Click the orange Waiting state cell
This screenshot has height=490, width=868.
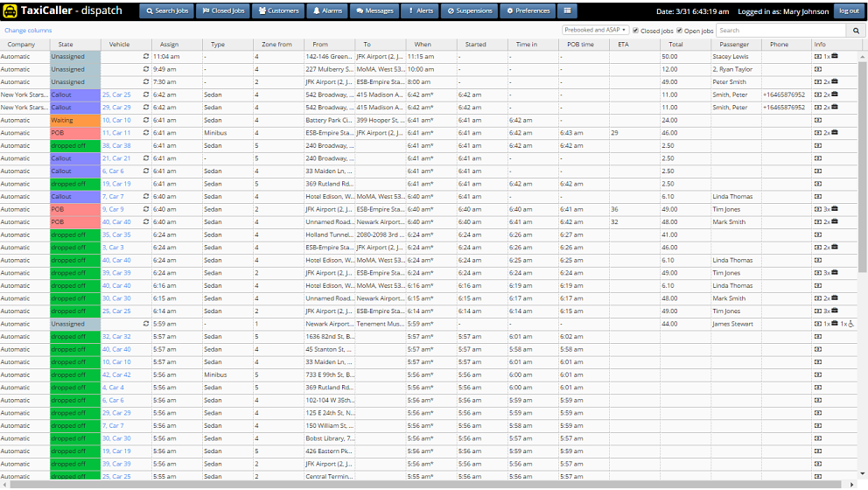(73, 120)
